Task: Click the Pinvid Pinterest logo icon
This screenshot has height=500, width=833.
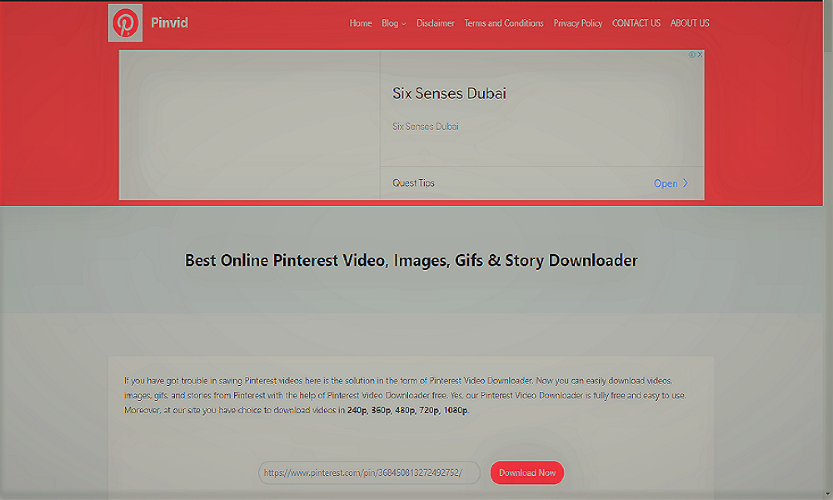Action: 125,23
